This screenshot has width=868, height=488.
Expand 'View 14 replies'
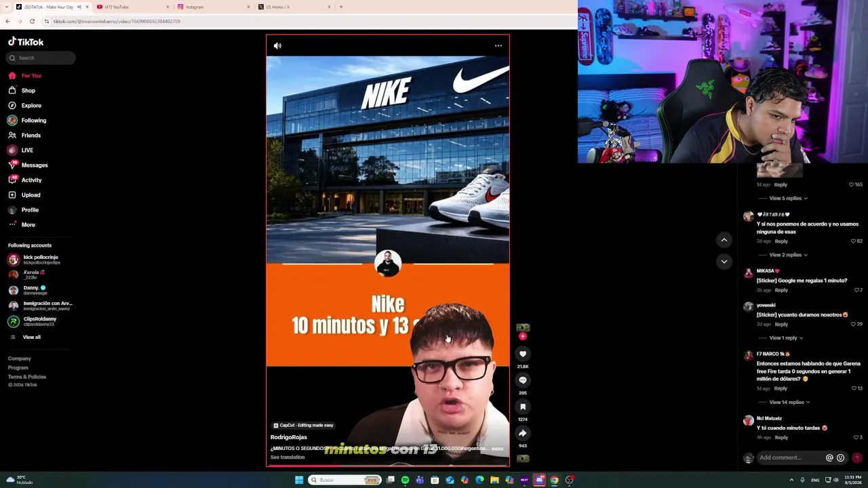pyautogui.click(x=789, y=402)
